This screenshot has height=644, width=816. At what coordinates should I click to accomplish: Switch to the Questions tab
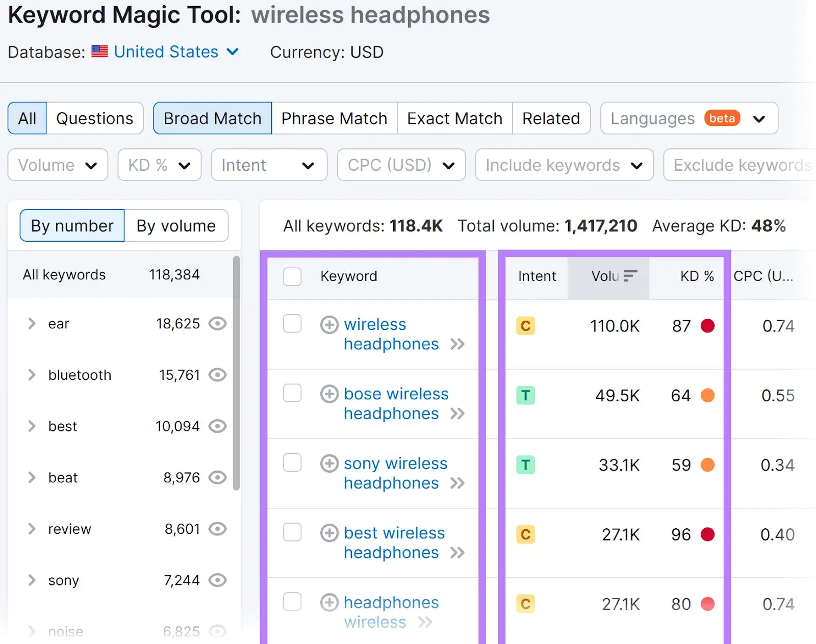click(94, 118)
